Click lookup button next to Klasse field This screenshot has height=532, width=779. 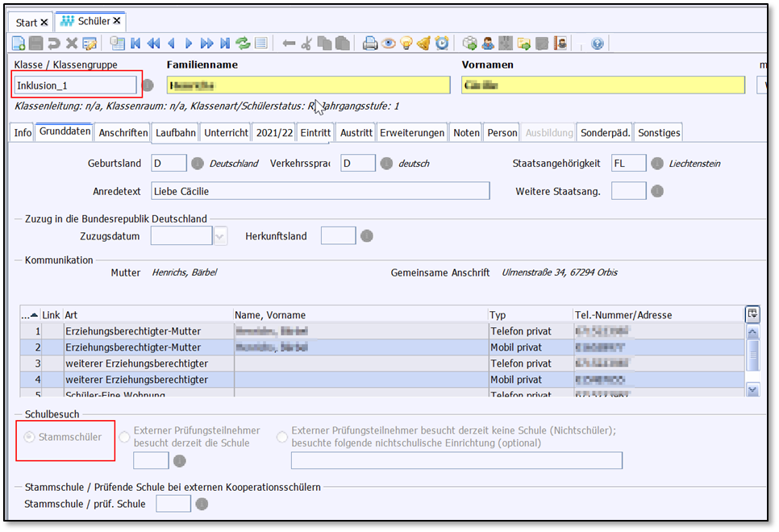coord(148,85)
